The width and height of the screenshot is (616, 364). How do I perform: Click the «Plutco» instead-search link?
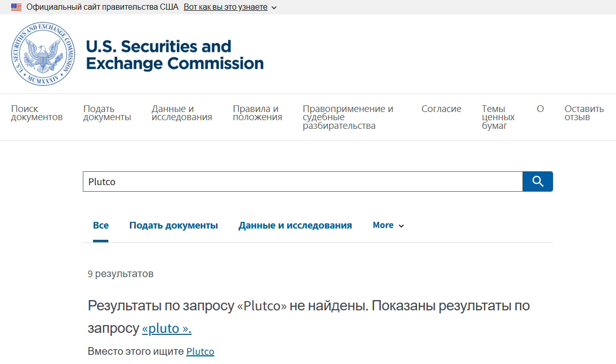200,351
